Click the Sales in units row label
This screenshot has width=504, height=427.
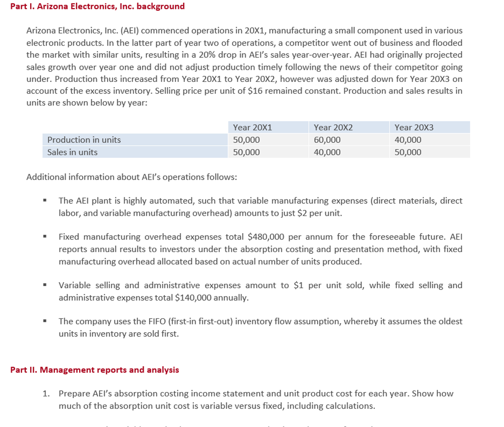72,152
